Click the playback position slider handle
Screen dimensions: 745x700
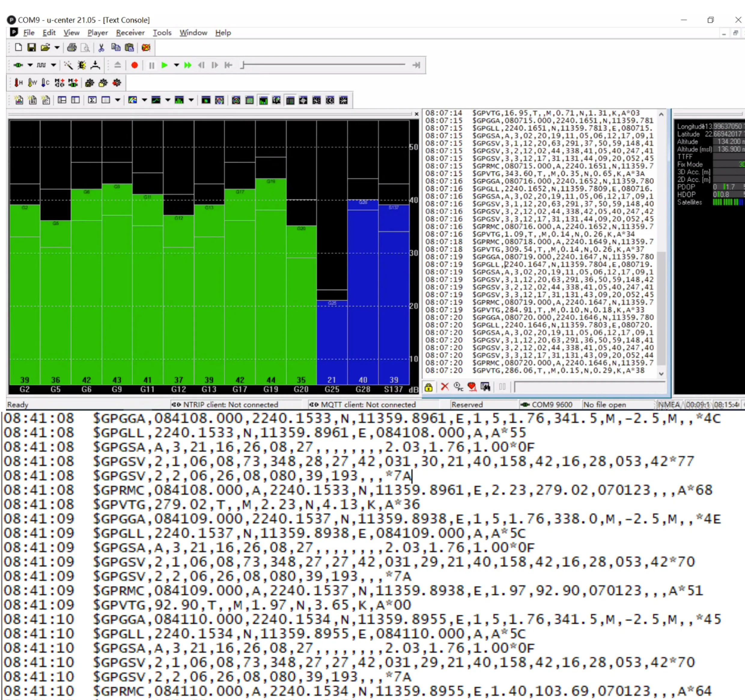pyautogui.click(x=243, y=65)
